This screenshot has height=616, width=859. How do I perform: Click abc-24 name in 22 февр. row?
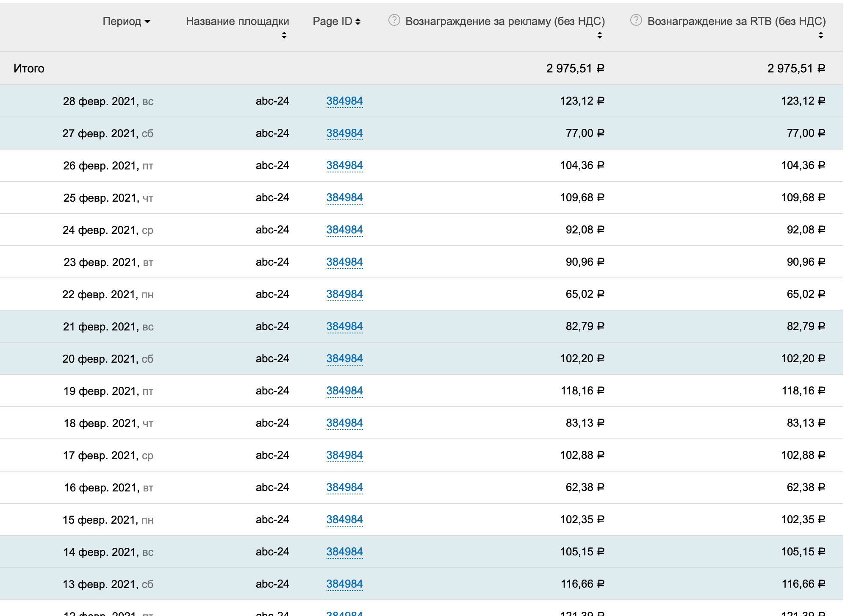(x=272, y=294)
